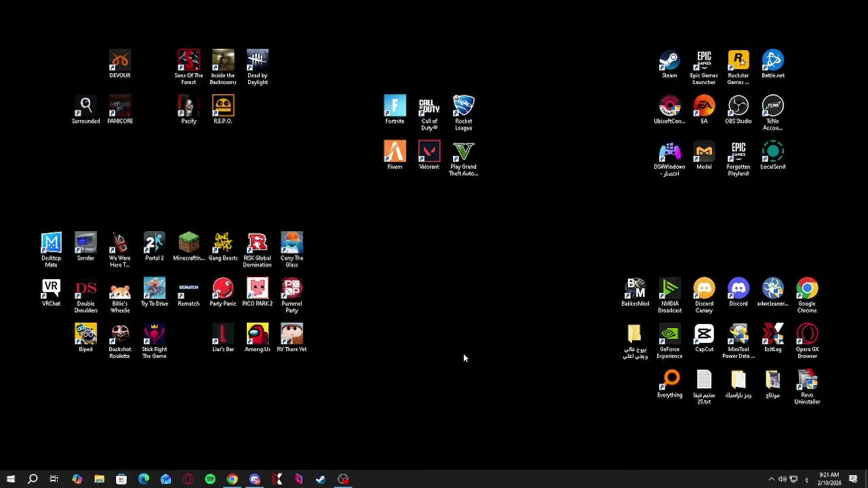
Task: Select the Call of Duty icon
Action: [429, 113]
